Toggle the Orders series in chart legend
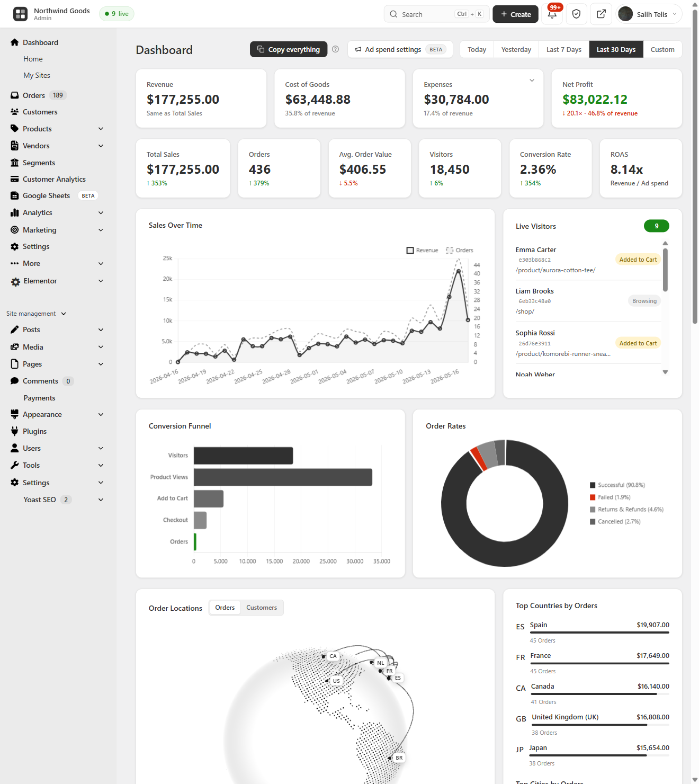 click(459, 250)
